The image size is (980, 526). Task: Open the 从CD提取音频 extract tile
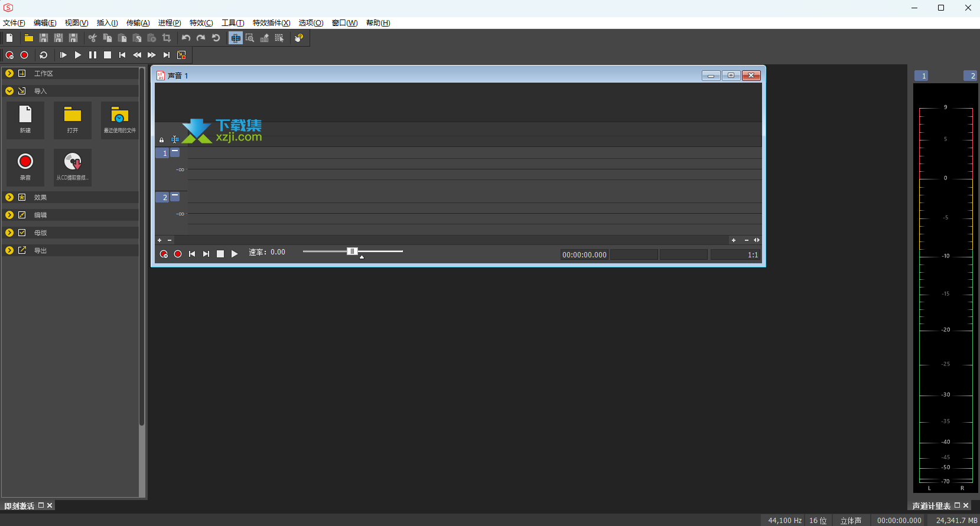73,167
